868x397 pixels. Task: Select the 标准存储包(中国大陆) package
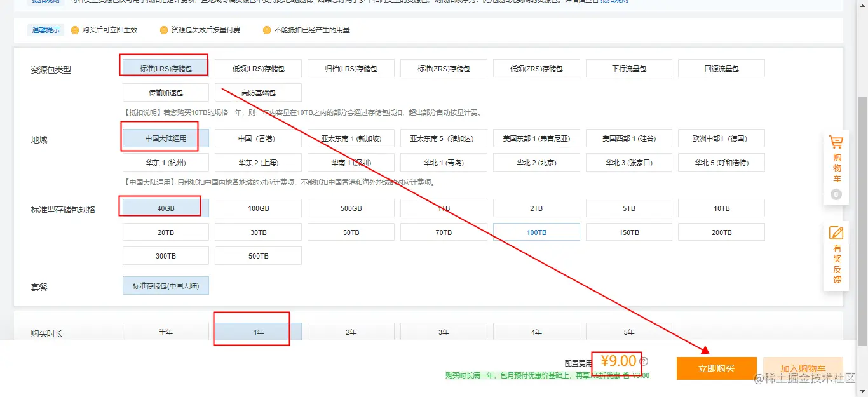[x=166, y=286]
